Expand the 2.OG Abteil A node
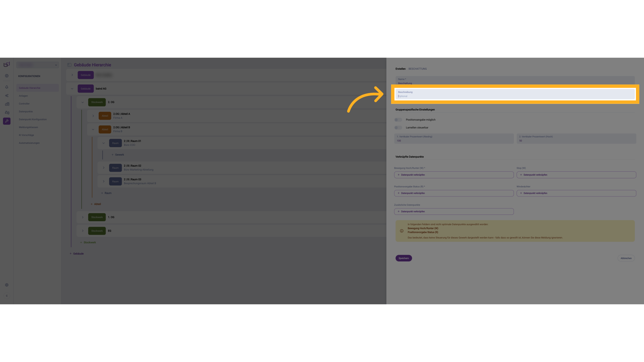 (93, 116)
